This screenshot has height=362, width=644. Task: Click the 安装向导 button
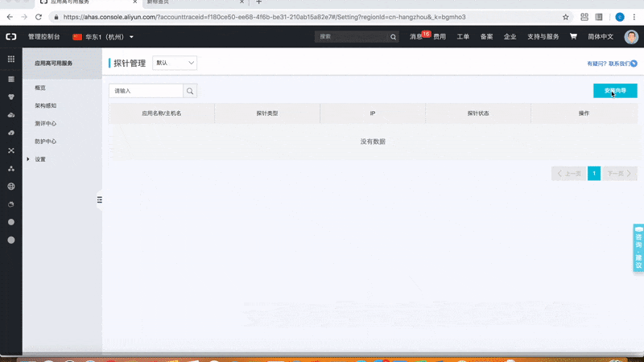[x=614, y=91]
